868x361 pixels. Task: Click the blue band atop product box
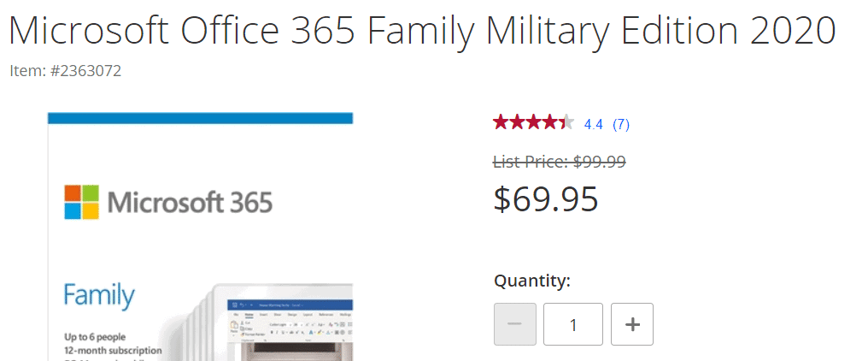click(x=200, y=118)
